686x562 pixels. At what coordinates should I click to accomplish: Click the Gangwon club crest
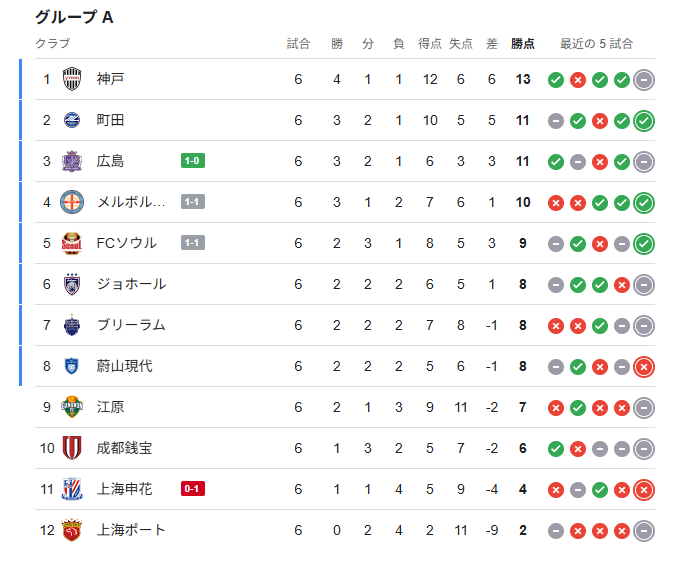73,407
